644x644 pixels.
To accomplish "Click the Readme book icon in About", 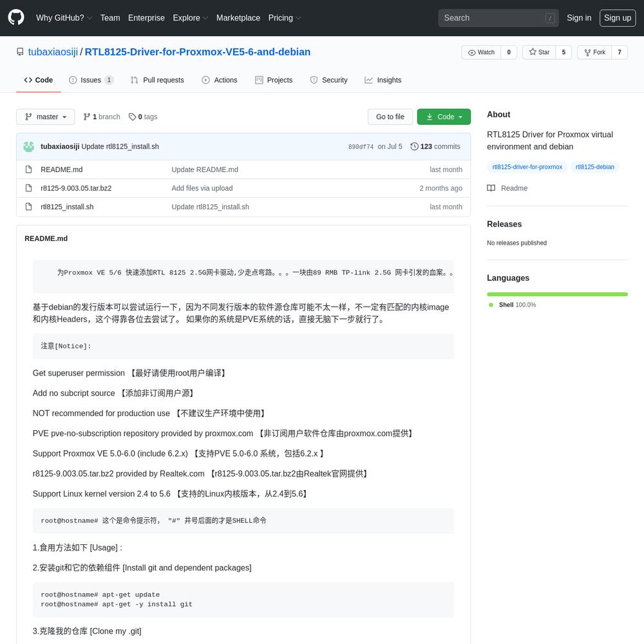I will 491,188.
